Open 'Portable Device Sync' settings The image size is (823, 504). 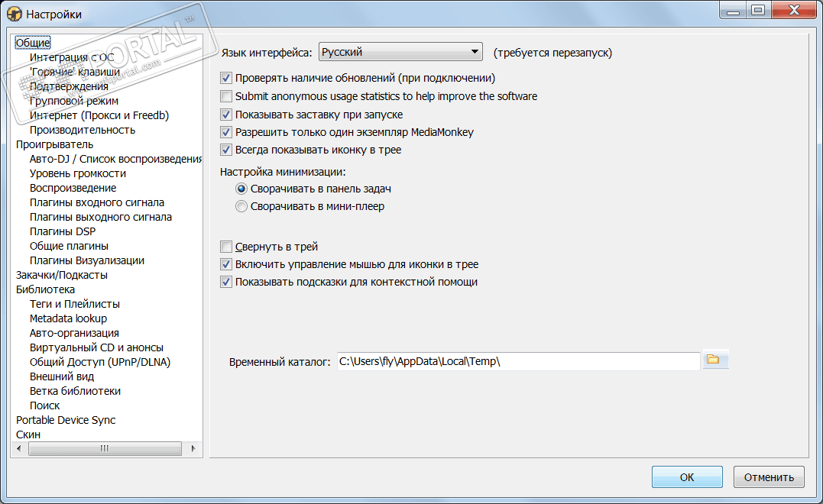tap(66, 420)
